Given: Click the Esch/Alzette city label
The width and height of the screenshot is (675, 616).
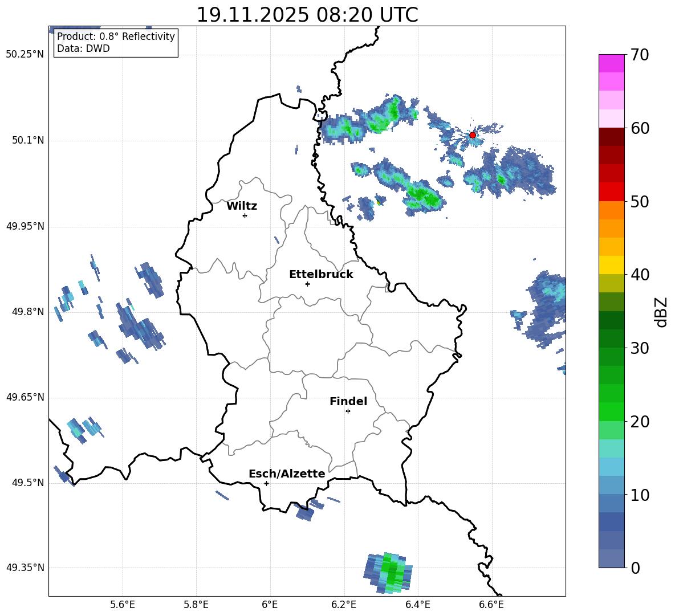Looking at the screenshot, I should tap(287, 474).
